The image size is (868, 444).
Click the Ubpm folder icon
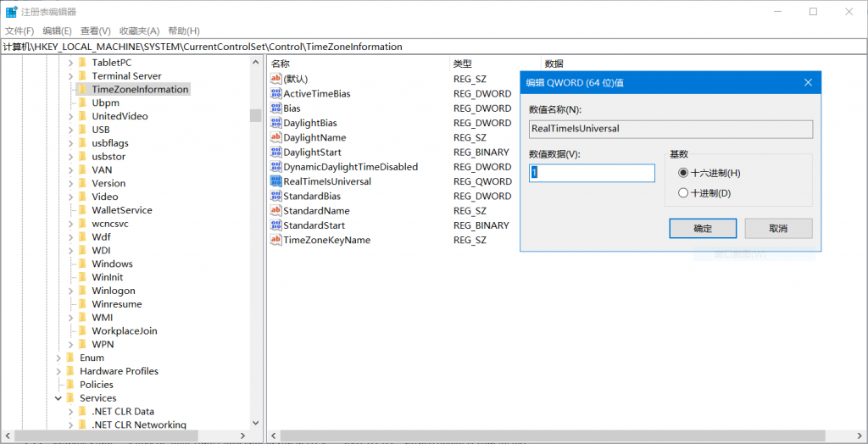[82, 103]
